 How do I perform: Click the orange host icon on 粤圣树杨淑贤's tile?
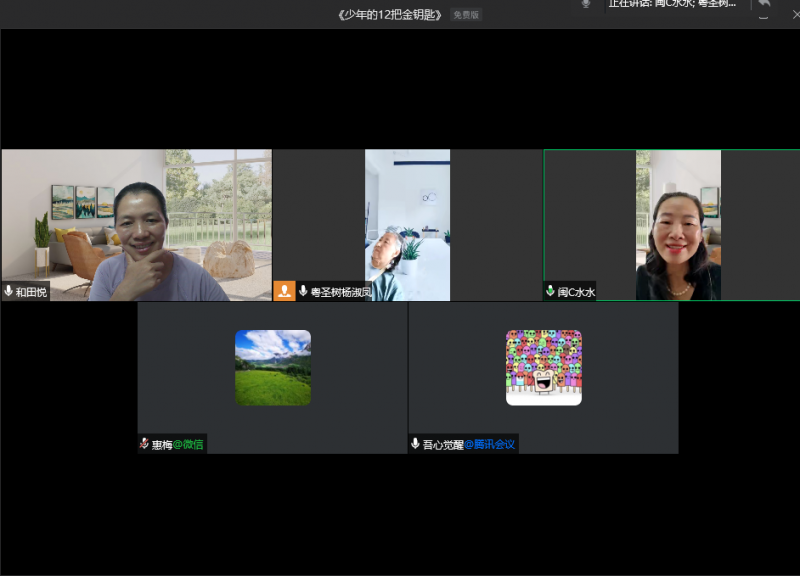[285, 292]
